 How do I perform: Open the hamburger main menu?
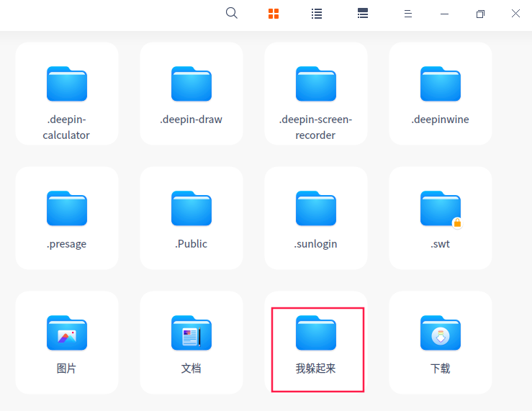pyautogui.click(x=407, y=14)
